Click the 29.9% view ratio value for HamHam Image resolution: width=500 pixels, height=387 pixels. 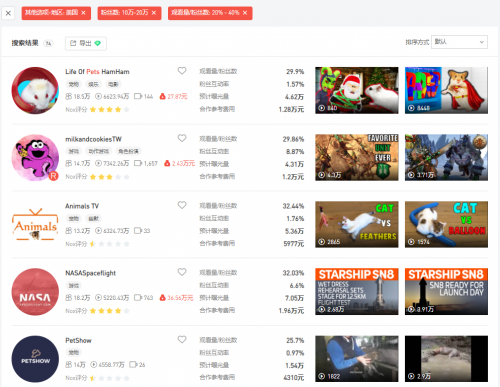click(295, 72)
